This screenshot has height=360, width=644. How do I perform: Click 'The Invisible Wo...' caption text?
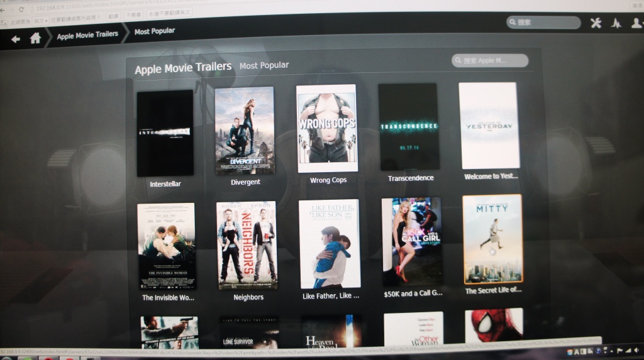(168, 298)
